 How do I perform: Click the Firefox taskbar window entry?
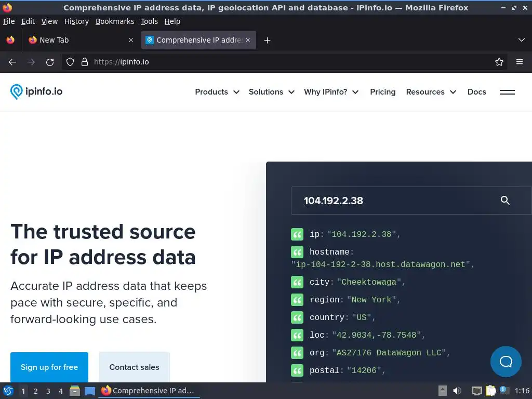click(x=149, y=391)
